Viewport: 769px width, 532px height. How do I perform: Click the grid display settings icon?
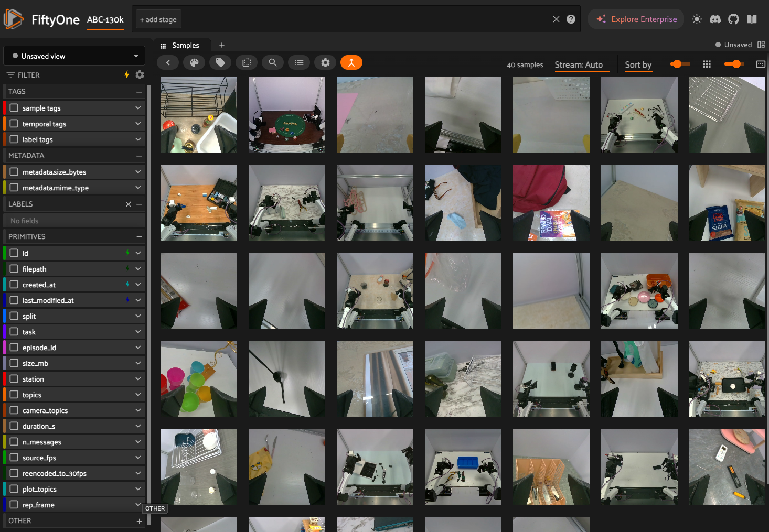tap(761, 64)
